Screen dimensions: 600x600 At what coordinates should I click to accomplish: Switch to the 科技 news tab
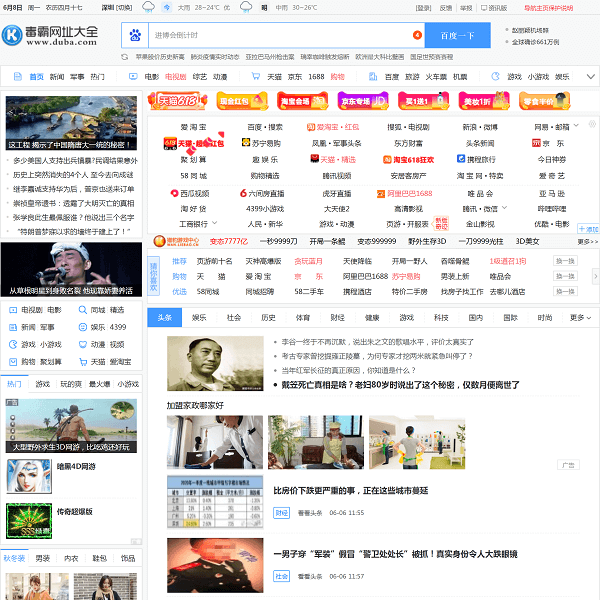point(441,318)
